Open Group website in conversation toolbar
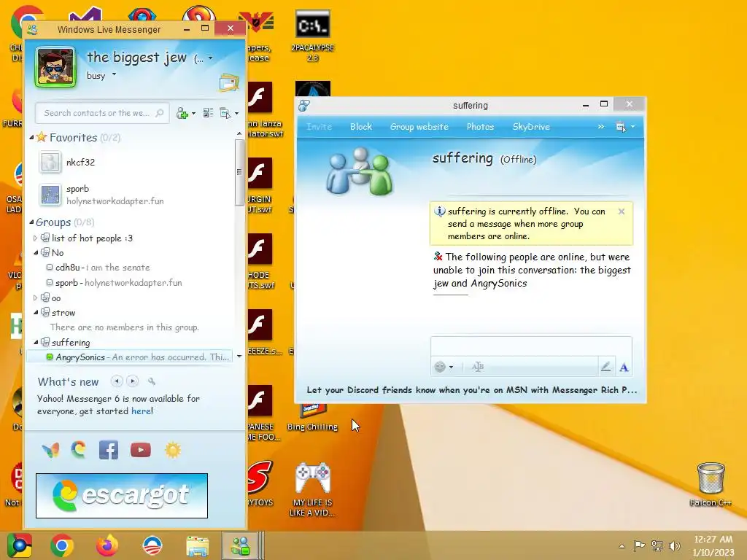 click(419, 127)
